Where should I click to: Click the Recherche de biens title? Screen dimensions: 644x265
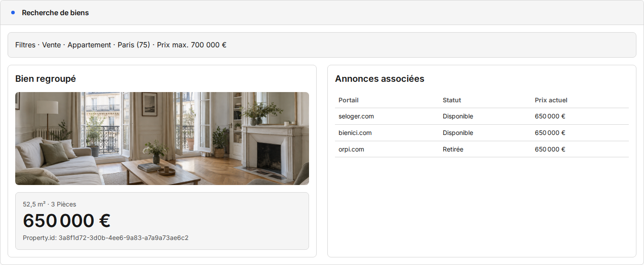55,13
